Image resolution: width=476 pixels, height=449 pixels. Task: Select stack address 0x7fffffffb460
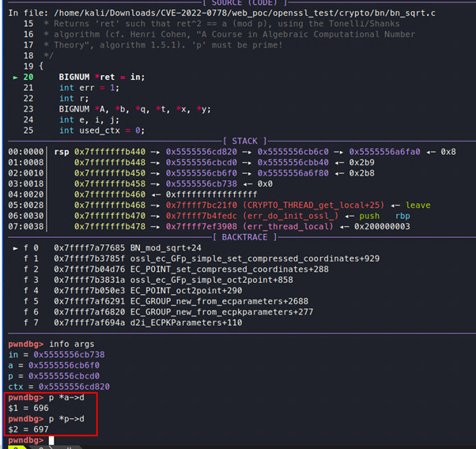(110, 194)
